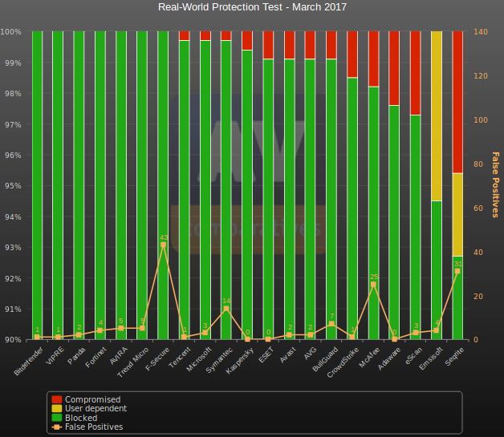Click the yellow User dependent legend swatch
This screenshot has width=504, height=437.
[56, 408]
